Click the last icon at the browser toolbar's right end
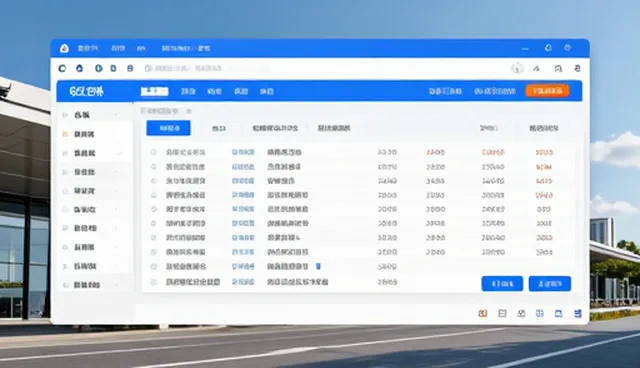The height and width of the screenshot is (368, 640). pos(577,69)
